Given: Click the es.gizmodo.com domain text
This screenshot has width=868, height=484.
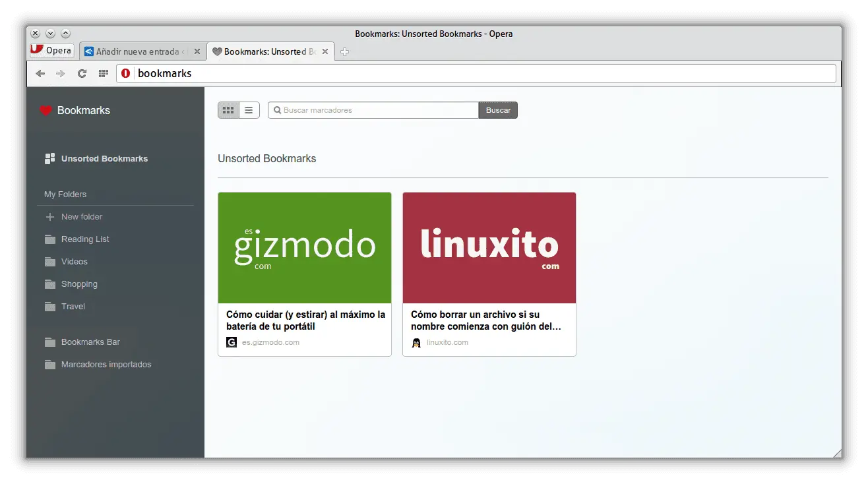Looking at the screenshot, I should click(270, 343).
